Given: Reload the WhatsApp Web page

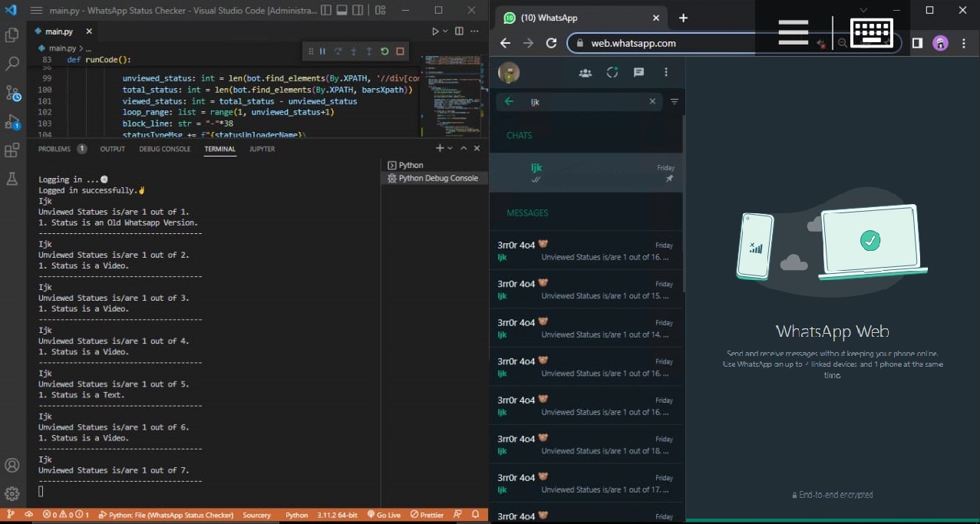Looking at the screenshot, I should click(551, 43).
